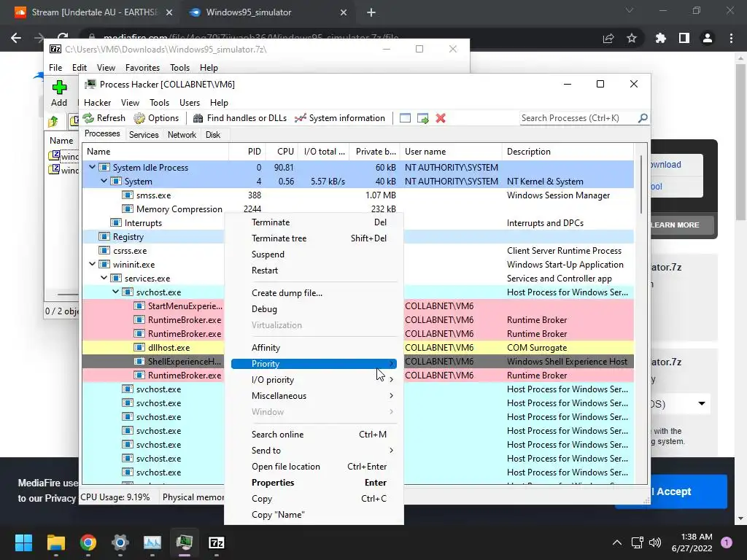
Task: Click Chrome bookmark star icon
Action: point(632,38)
